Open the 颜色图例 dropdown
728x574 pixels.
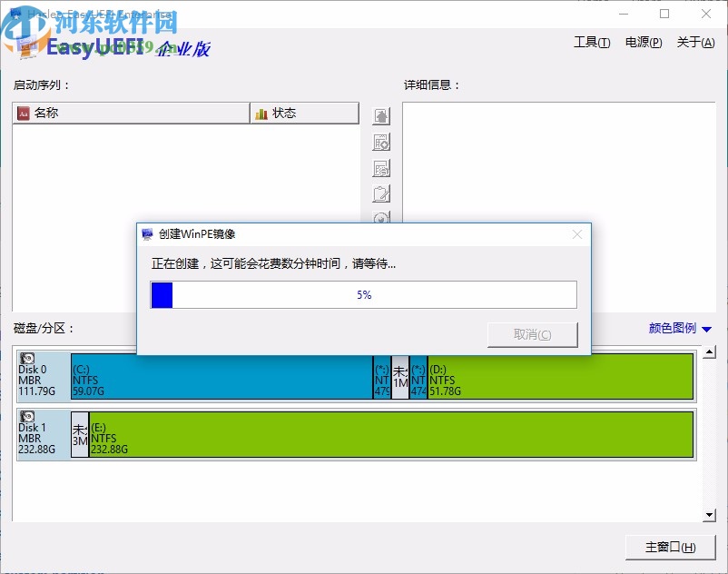678,328
